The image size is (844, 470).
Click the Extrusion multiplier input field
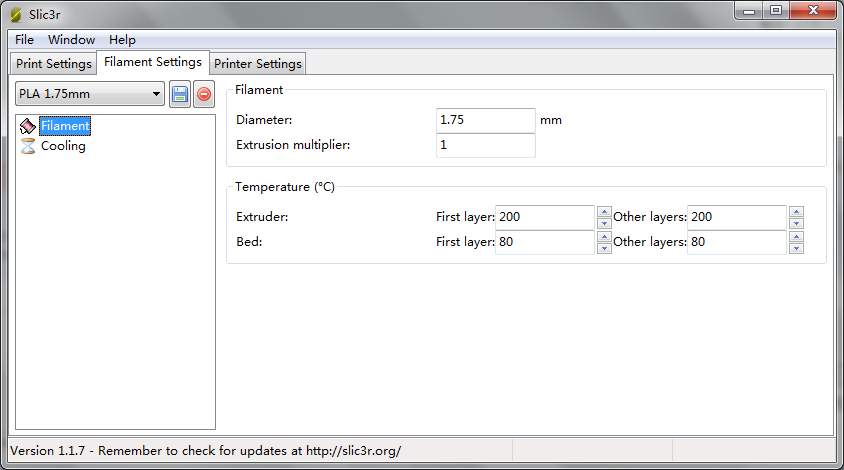point(486,145)
